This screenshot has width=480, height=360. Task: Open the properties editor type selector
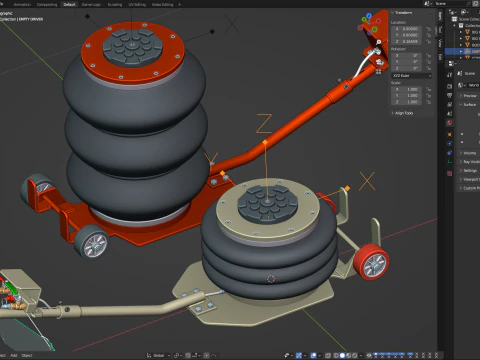[x=451, y=63]
